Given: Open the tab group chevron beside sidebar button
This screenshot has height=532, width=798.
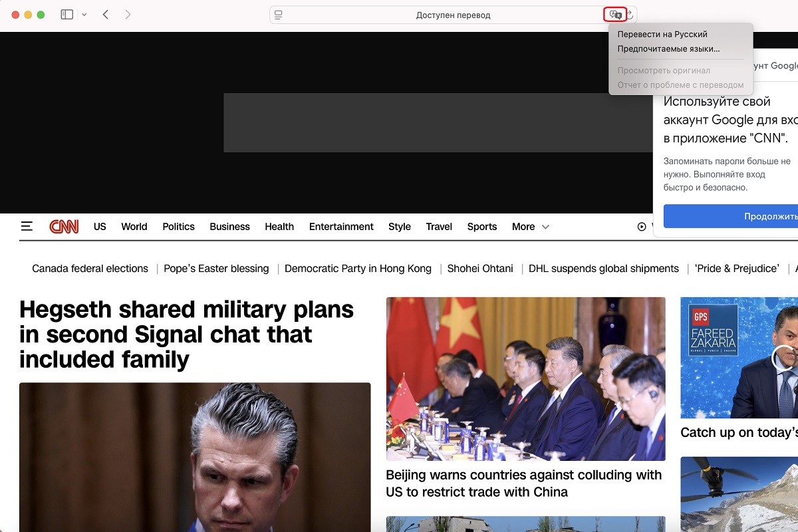Looking at the screenshot, I should coord(84,15).
